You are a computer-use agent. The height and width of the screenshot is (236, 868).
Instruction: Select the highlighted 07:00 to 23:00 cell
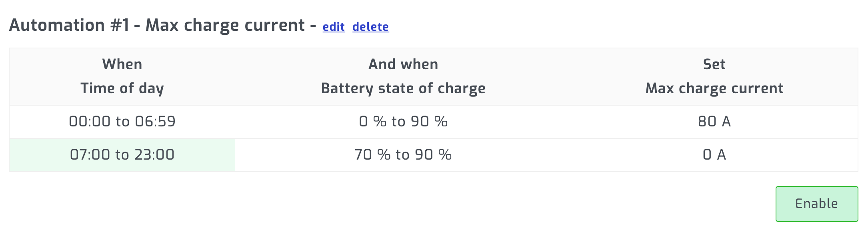pyautogui.click(x=122, y=155)
